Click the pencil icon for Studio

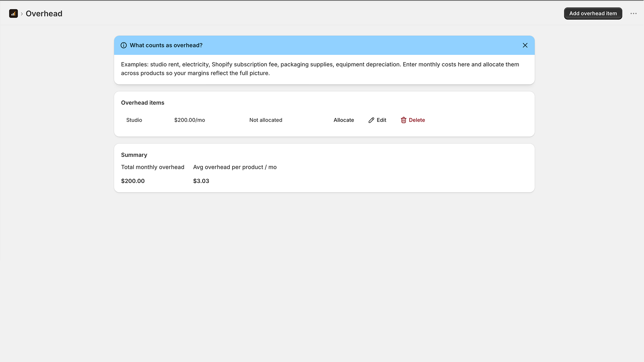[371, 120]
